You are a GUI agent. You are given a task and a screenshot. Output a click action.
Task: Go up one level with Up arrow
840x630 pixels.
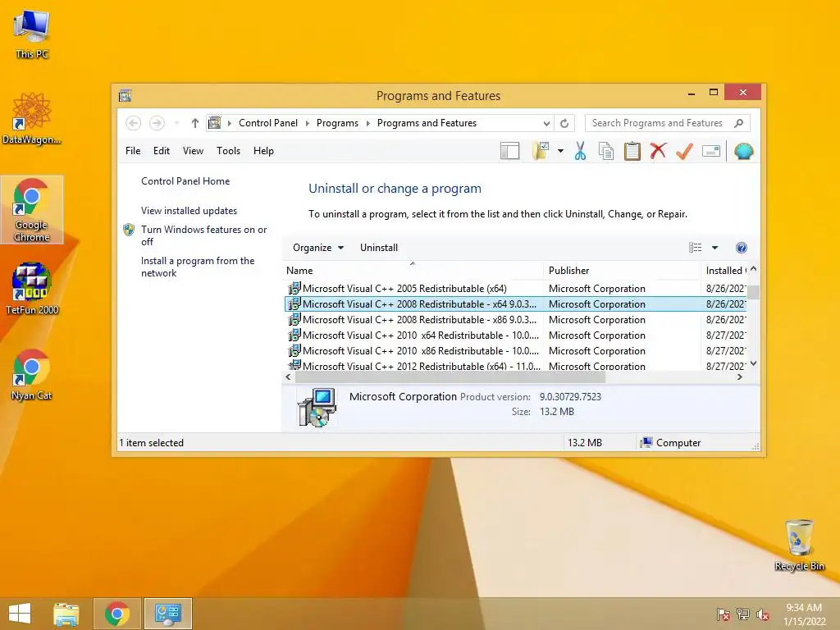point(195,123)
